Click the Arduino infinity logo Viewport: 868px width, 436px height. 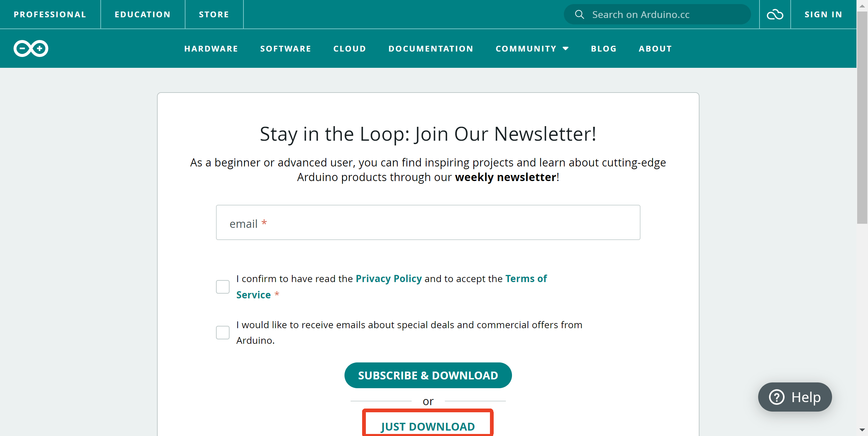(31, 48)
